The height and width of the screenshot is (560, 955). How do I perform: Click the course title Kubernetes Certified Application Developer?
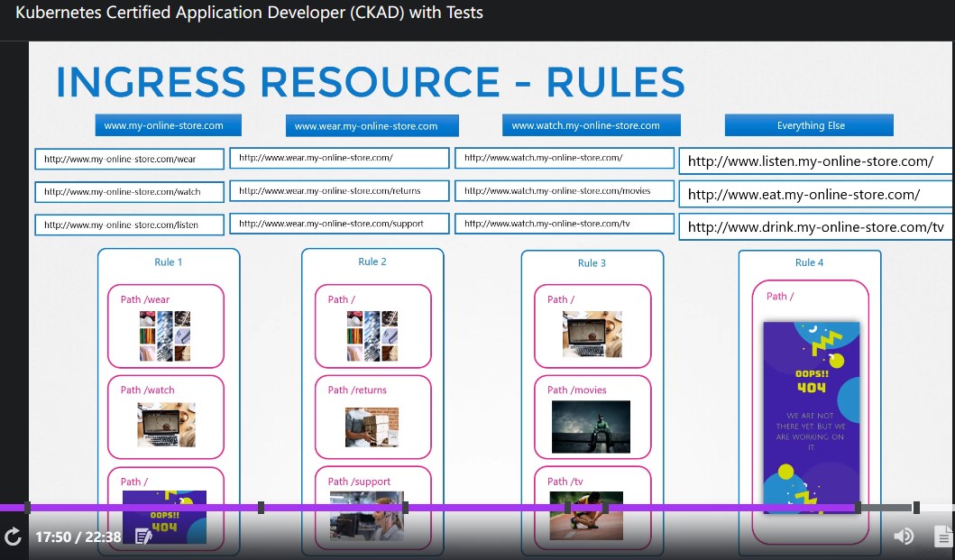coord(249,13)
